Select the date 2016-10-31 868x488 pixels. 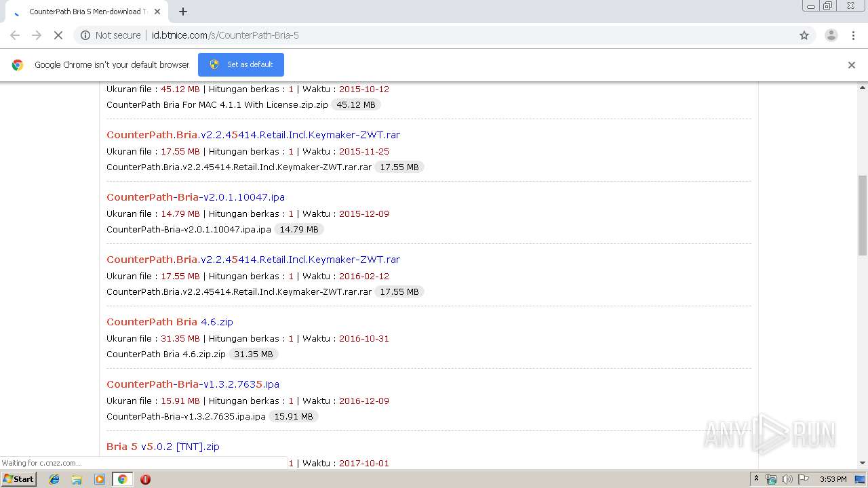click(x=364, y=338)
